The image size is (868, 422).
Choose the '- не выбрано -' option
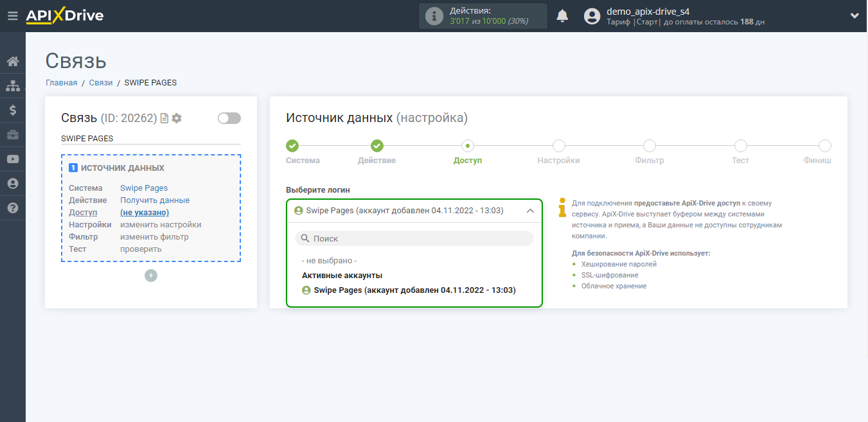point(329,261)
